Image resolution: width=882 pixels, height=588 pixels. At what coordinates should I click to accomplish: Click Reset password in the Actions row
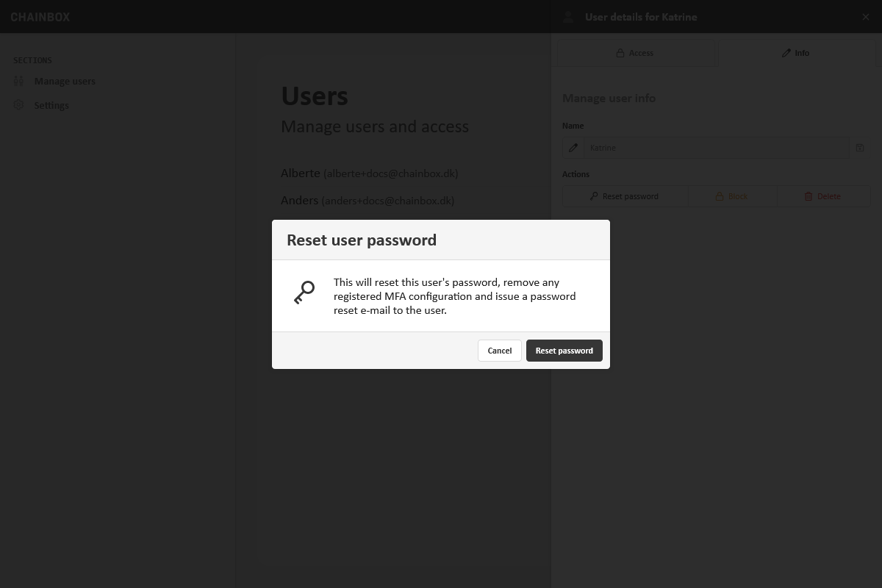pos(625,196)
